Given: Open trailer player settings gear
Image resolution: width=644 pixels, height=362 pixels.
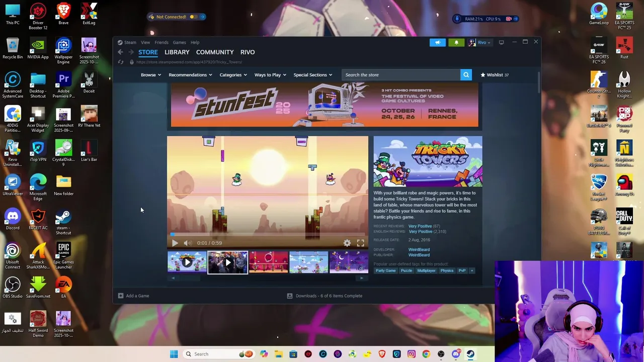Looking at the screenshot, I should click(x=347, y=243).
